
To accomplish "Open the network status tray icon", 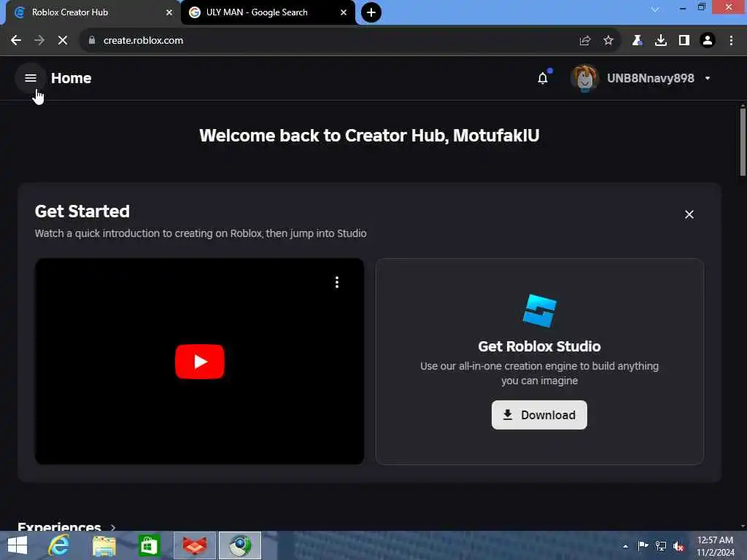I will point(661,545).
